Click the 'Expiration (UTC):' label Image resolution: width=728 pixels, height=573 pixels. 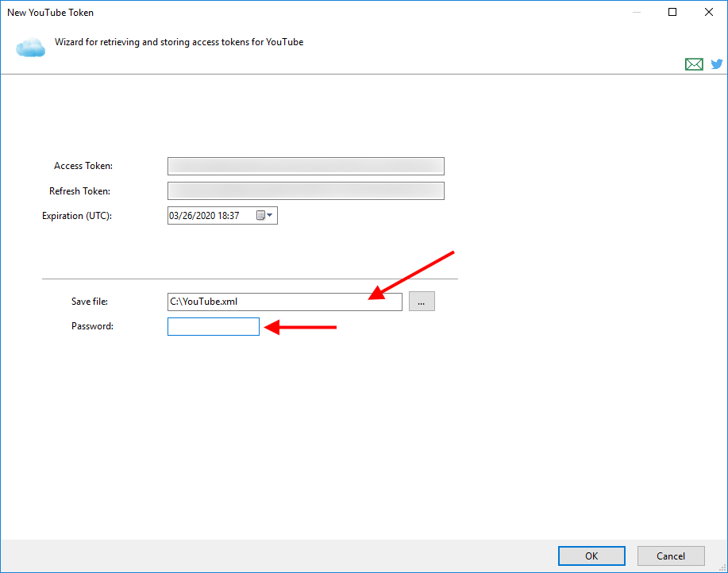pyautogui.click(x=76, y=216)
